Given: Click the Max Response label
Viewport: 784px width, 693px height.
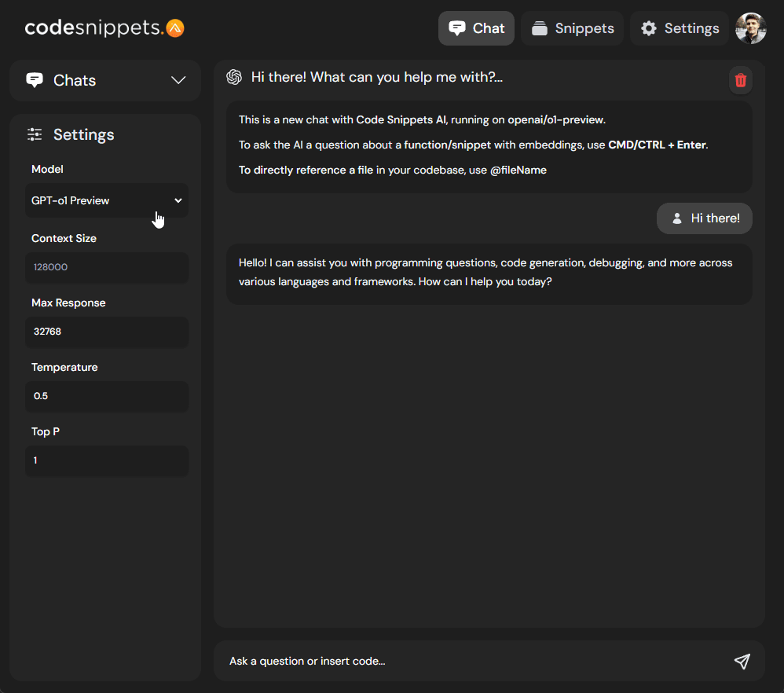Looking at the screenshot, I should (68, 303).
